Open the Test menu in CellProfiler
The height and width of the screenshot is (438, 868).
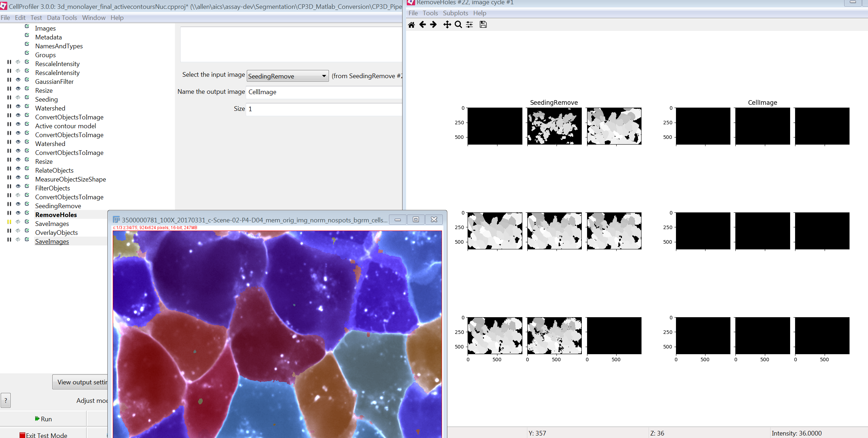point(36,17)
